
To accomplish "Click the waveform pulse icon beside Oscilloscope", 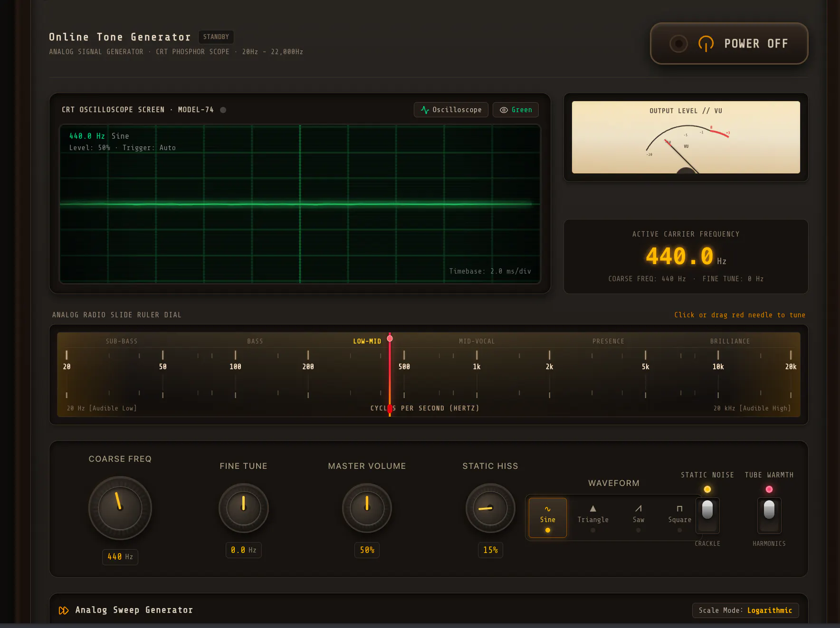I will [425, 110].
